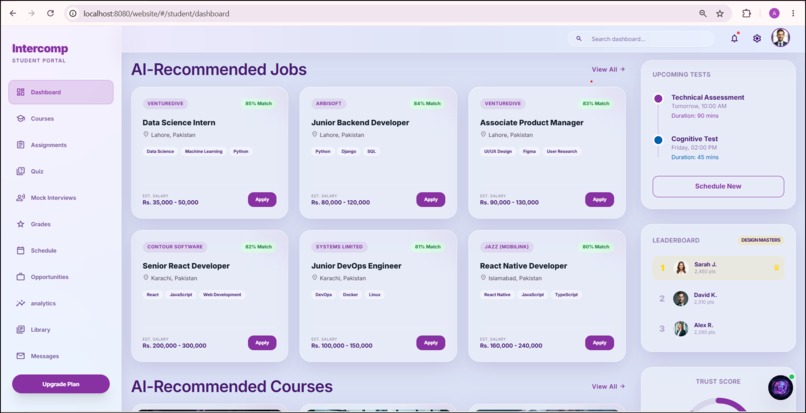806x413 pixels.
Task: Click the analytics chart icon
Action: pos(21,303)
